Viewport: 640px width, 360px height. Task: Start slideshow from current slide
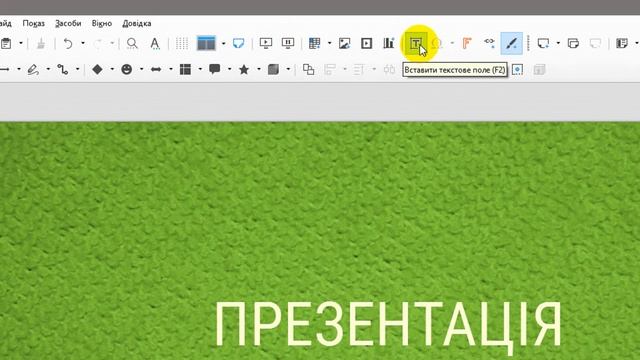tap(288, 43)
